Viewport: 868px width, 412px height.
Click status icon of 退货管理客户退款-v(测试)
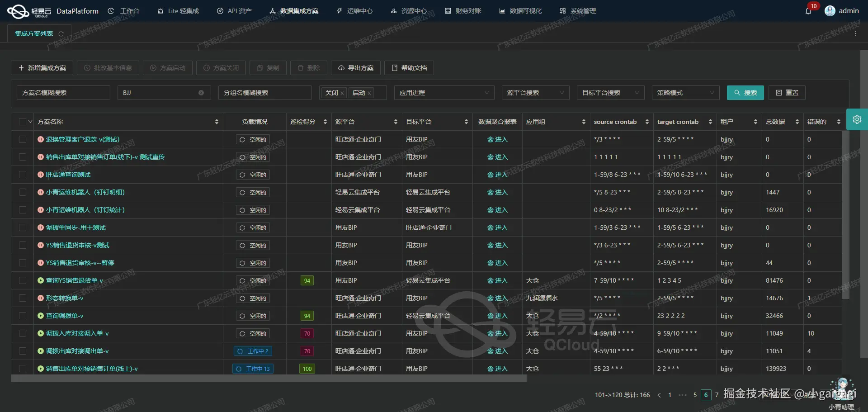[41, 139]
